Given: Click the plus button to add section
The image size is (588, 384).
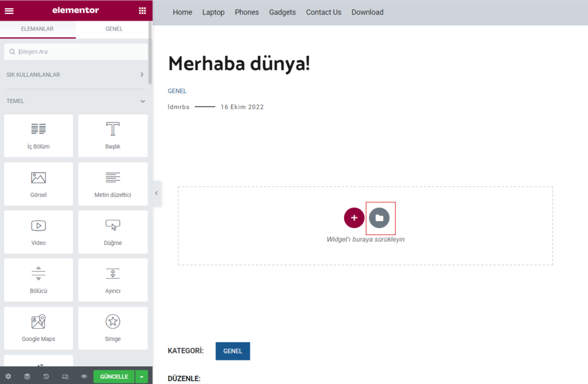Looking at the screenshot, I should point(354,218).
